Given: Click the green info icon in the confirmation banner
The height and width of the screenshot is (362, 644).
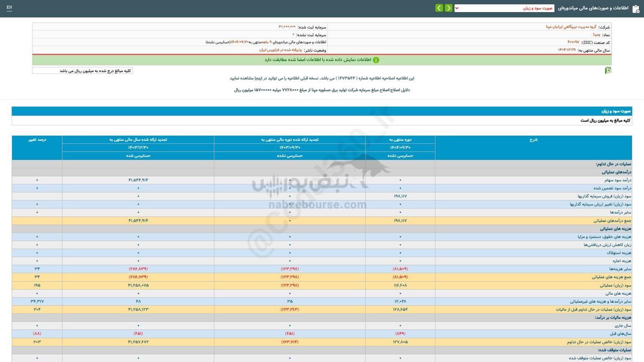Looking at the screenshot, I should click(376, 60).
